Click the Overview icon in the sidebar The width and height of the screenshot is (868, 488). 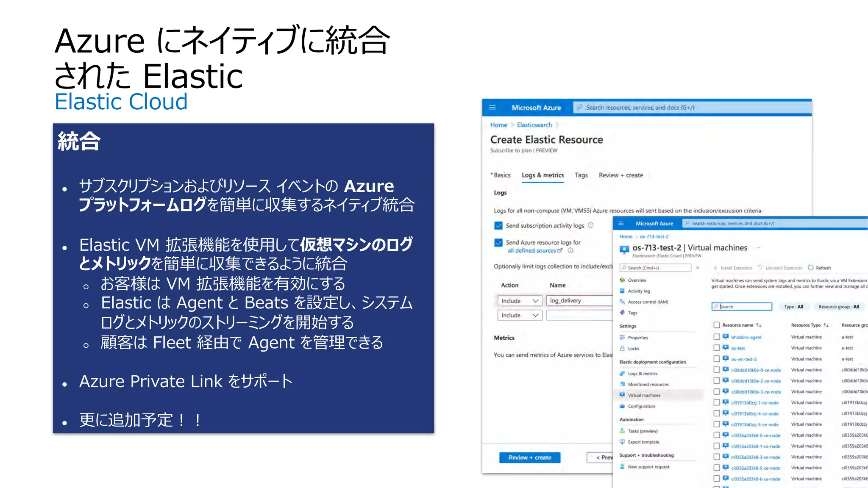point(622,280)
